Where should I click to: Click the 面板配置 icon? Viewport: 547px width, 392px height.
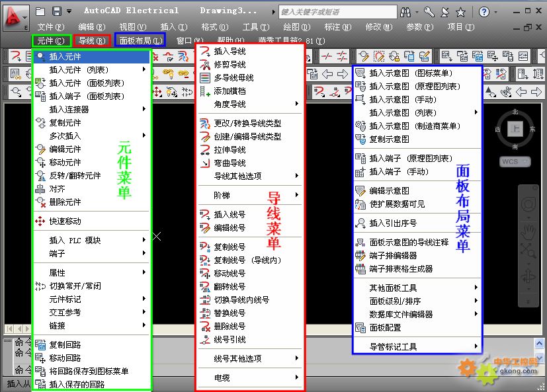(360, 327)
